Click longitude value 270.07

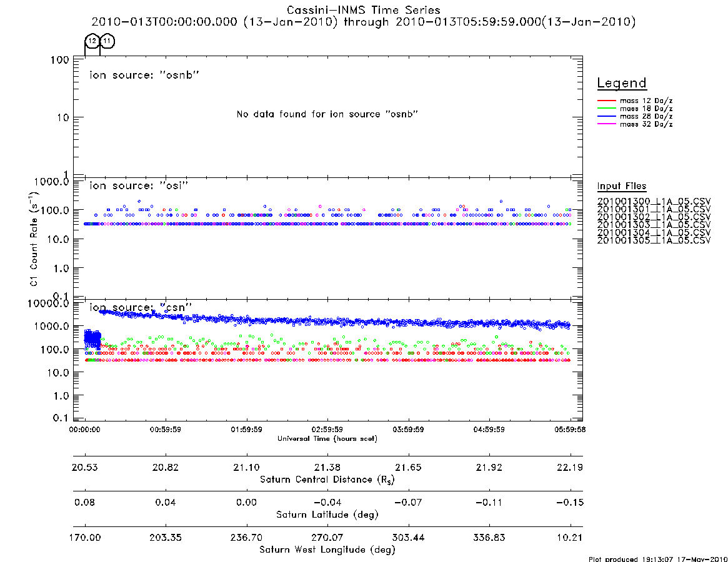pos(327,538)
